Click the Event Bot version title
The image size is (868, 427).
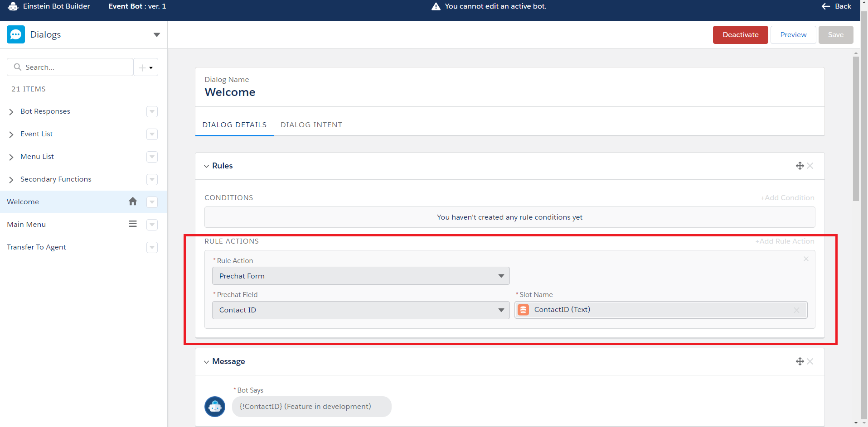137,6
